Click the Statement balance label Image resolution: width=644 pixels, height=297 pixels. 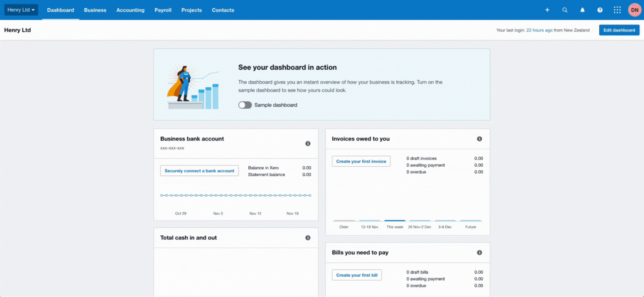pos(266,175)
